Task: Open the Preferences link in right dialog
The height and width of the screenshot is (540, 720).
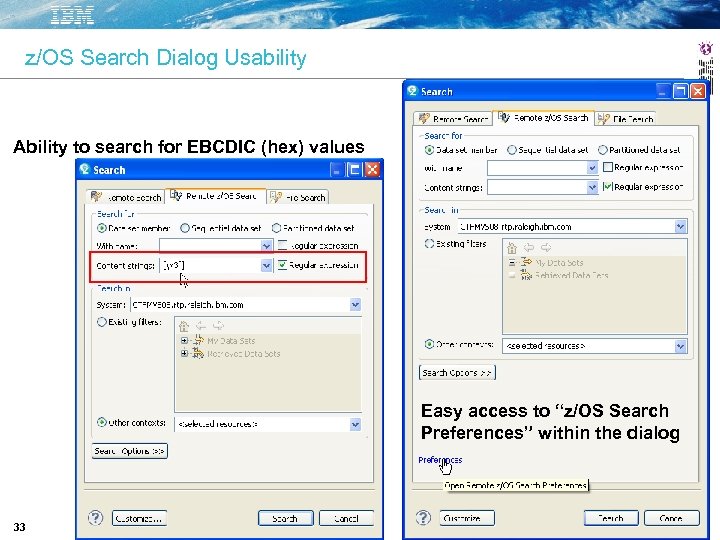Action: point(440,460)
